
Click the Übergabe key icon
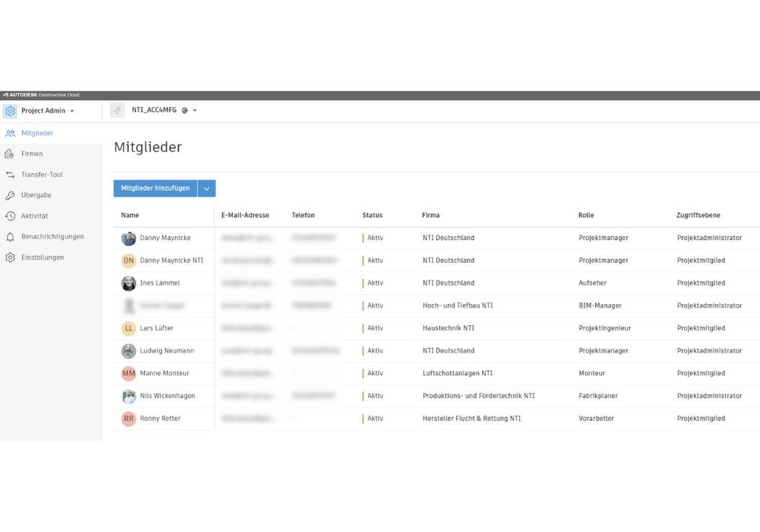(10, 195)
